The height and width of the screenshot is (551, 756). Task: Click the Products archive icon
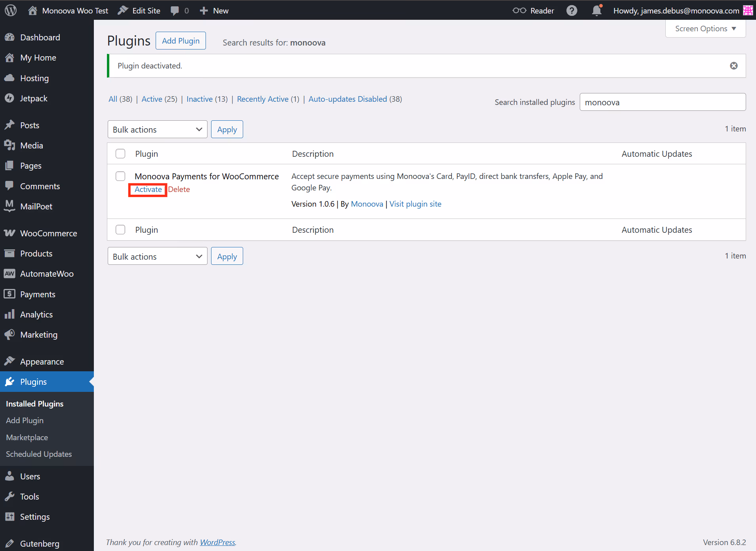click(10, 253)
